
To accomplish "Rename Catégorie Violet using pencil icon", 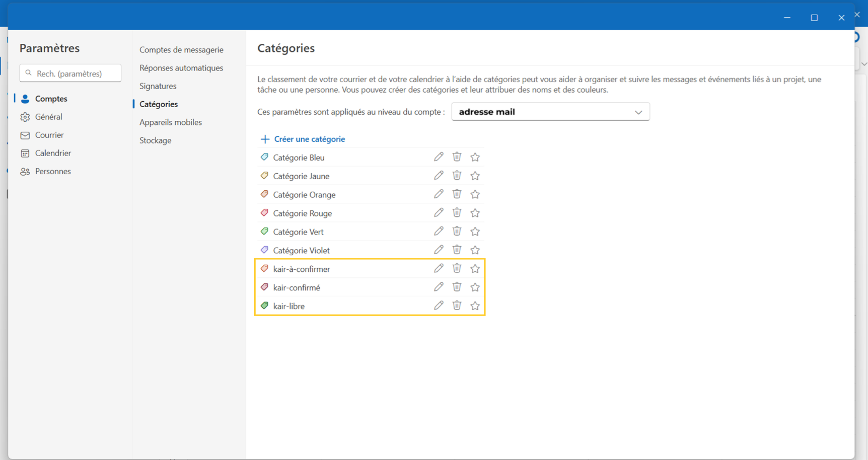I will [x=438, y=250].
